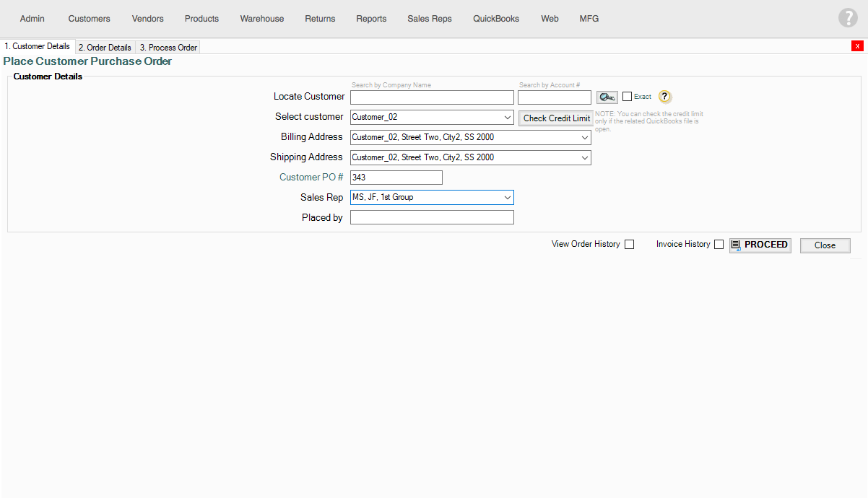Screen dimensions: 868x498
Task: Click the Close button
Action: point(825,245)
